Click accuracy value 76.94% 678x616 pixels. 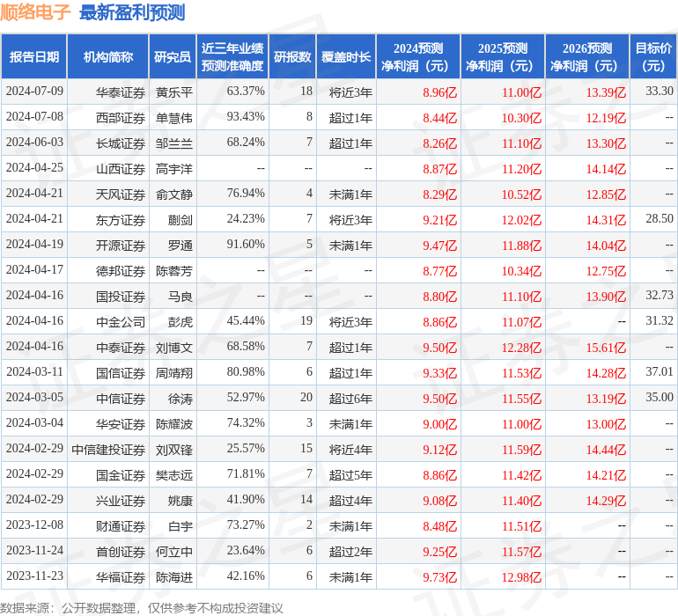246,194
